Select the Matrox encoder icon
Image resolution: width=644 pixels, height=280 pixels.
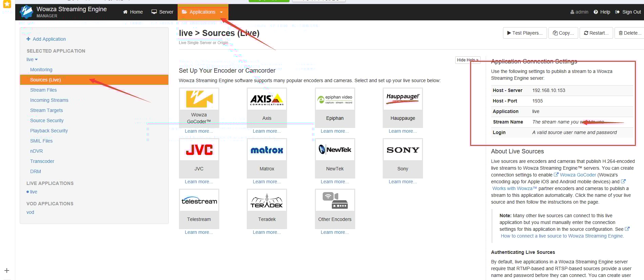coord(267,150)
